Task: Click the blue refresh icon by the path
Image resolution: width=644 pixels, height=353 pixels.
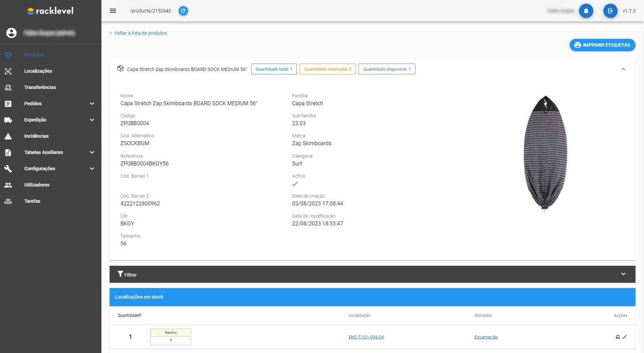Action: 183,11
